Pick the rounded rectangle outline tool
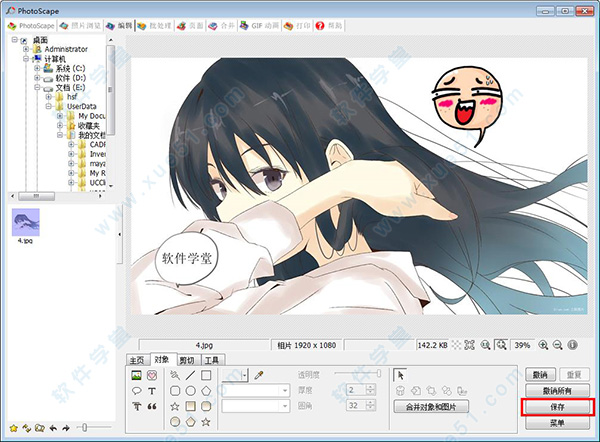Viewport: 600px width, 442px height. 175,391
